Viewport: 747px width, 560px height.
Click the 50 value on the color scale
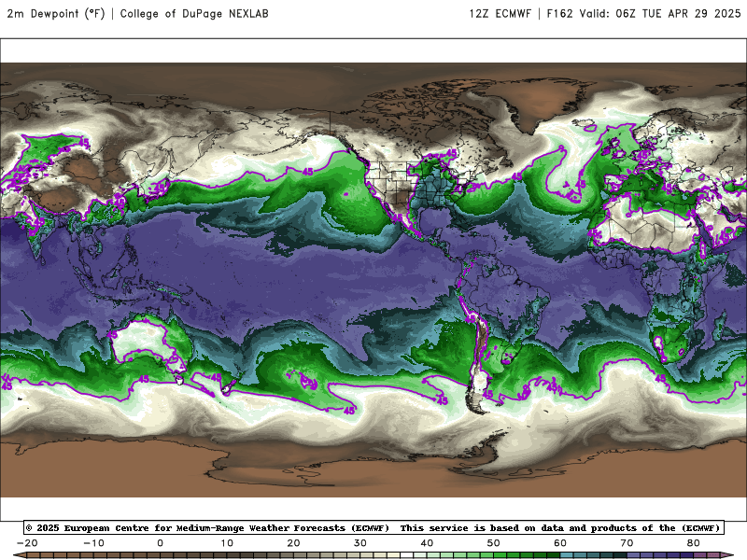click(494, 543)
